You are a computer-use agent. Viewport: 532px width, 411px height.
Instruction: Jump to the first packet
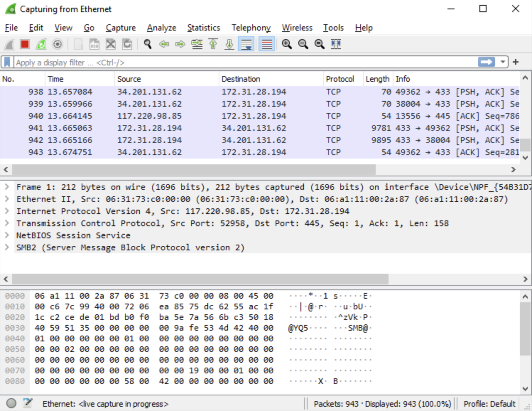[213, 44]
